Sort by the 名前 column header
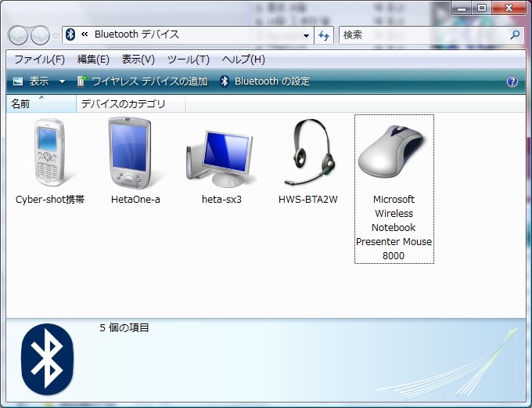 [x=41, y=103]
